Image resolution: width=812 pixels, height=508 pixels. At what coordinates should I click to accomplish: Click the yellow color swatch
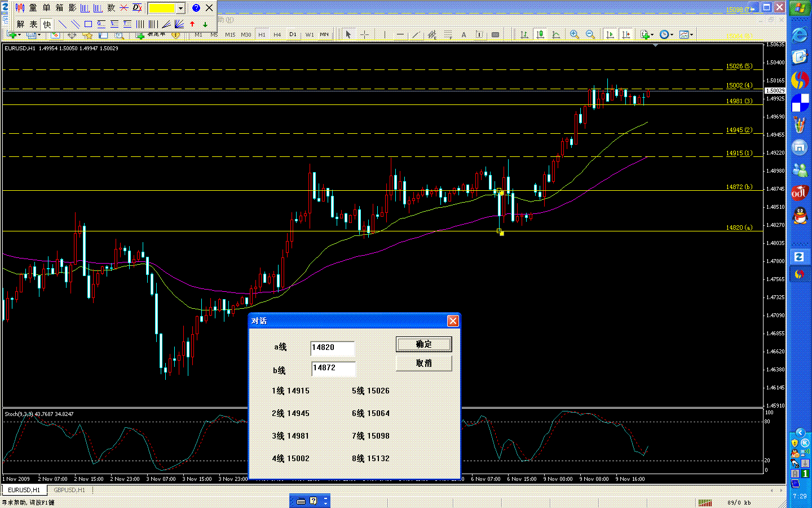click(162, 8)
